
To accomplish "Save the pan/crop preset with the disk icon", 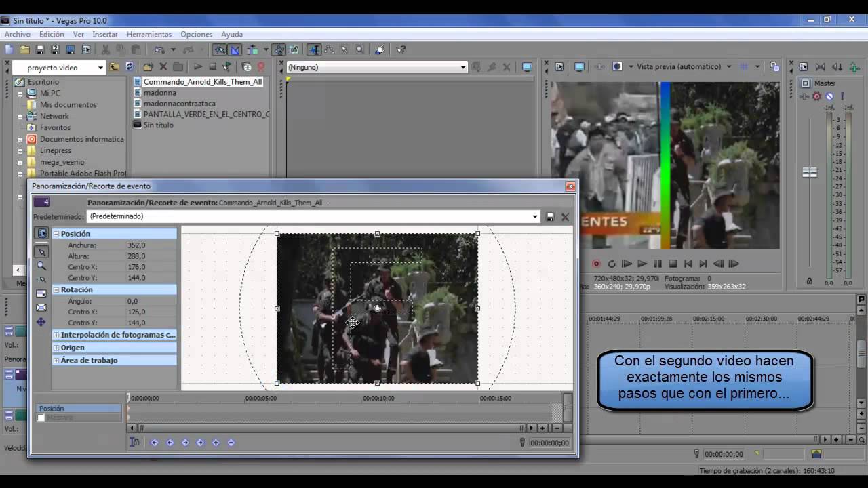I will (550, 217).
